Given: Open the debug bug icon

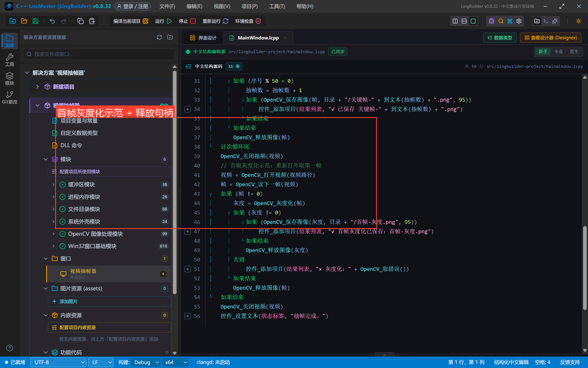Looking at the screenshot, I should click(x=491, y=21).
